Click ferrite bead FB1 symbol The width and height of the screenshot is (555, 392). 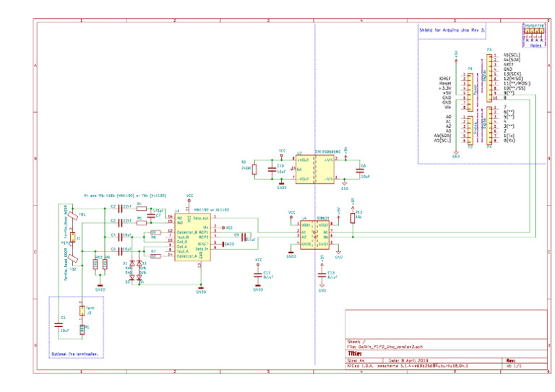pos(73,215)
